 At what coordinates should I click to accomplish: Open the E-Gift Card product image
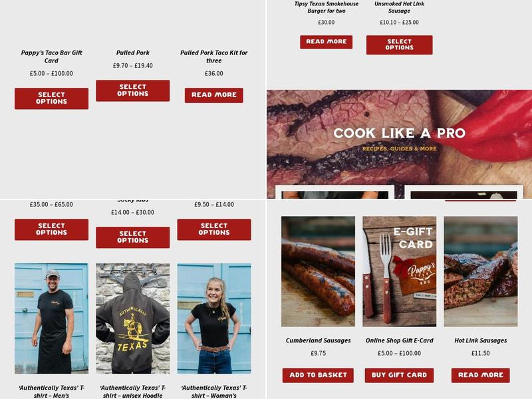pos(400,271)
